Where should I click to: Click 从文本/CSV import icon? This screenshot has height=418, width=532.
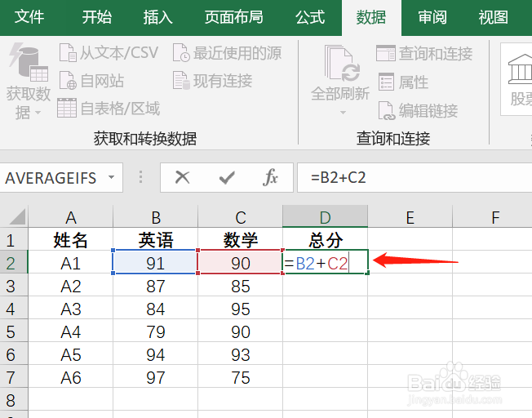pyautogui.click(x=68, y=52)
